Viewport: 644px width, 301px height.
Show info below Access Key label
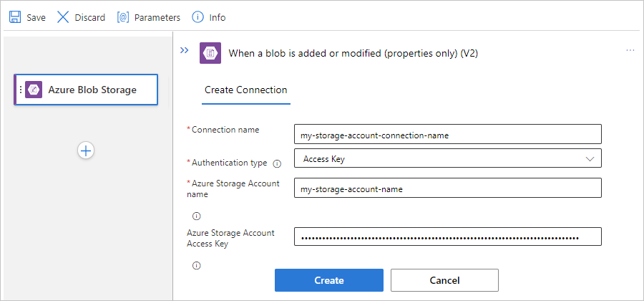click(197, 265)
